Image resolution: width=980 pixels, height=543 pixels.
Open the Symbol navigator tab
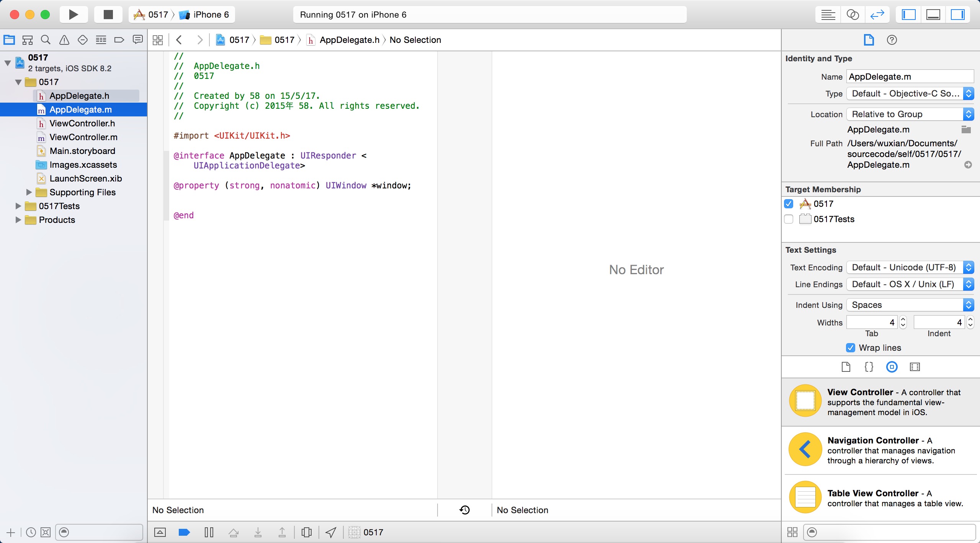[28, 39]
